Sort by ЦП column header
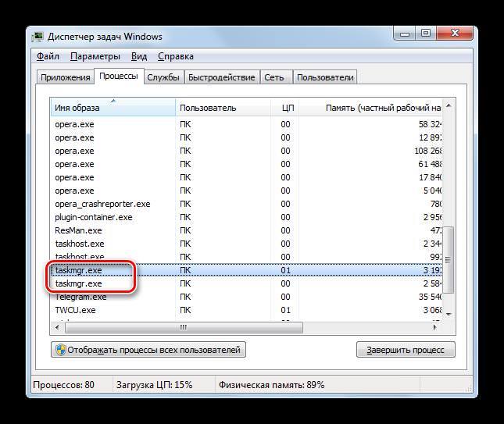 [285, 108]
